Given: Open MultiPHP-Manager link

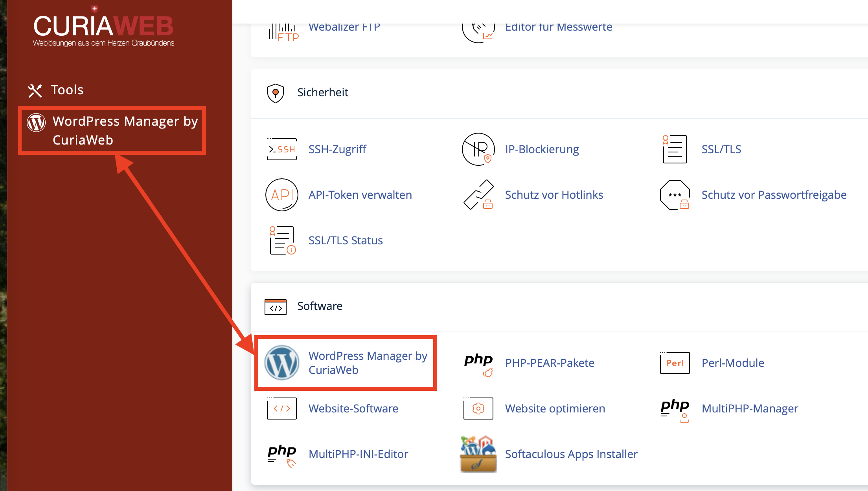Looking at the screenshot, I should pos(750,409).
